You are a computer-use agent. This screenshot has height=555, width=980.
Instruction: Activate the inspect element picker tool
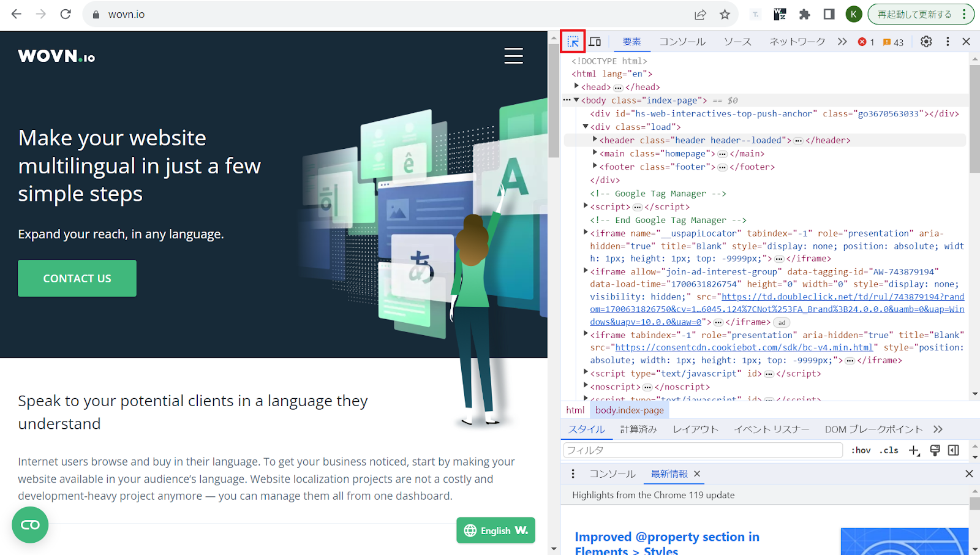click(x=573, y=42)
